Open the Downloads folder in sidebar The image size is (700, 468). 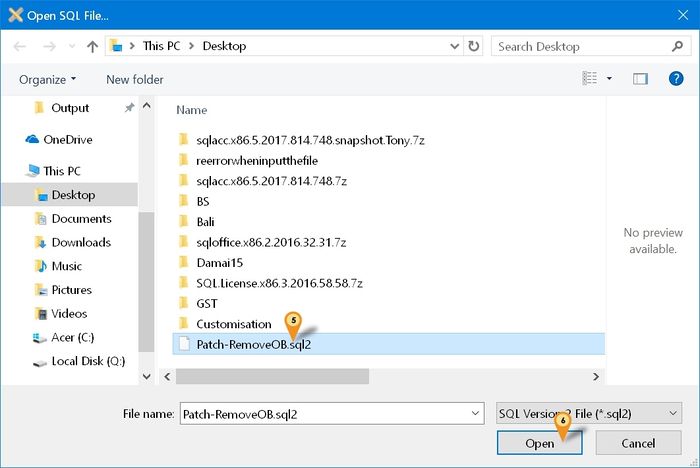tap(81, 242)
